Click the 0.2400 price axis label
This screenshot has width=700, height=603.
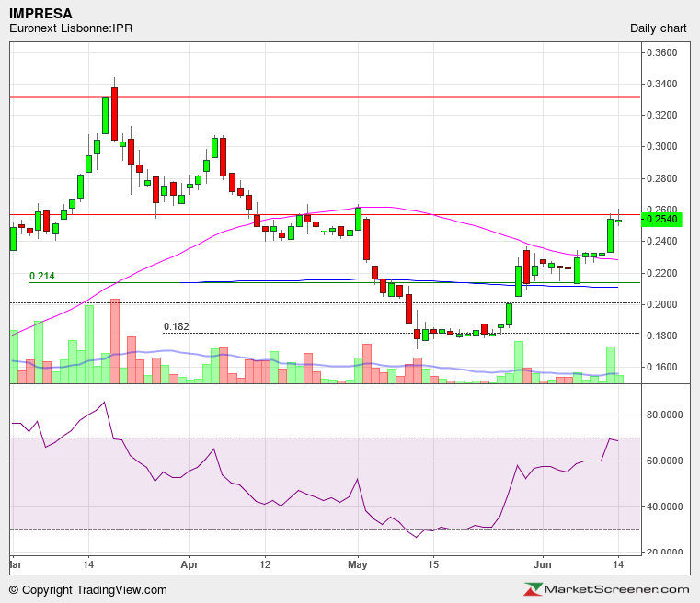click(x=662, y=241)
